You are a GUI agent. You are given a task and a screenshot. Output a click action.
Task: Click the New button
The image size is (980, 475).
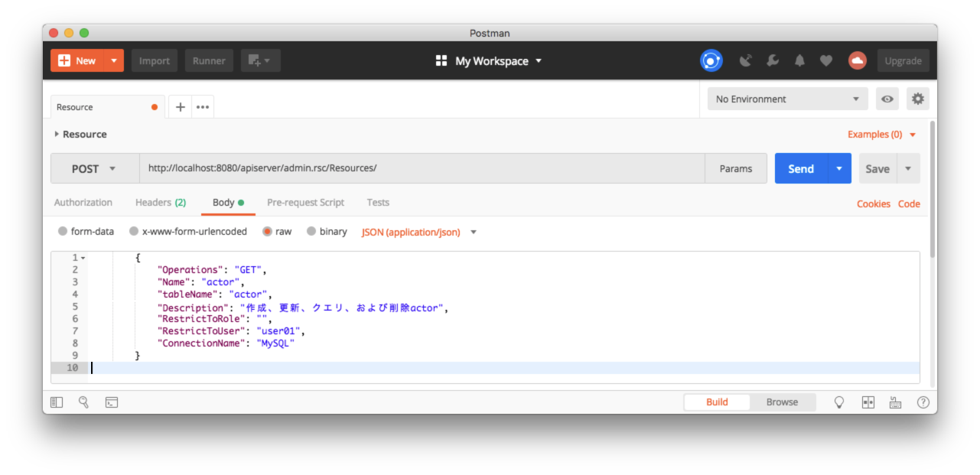78,60
